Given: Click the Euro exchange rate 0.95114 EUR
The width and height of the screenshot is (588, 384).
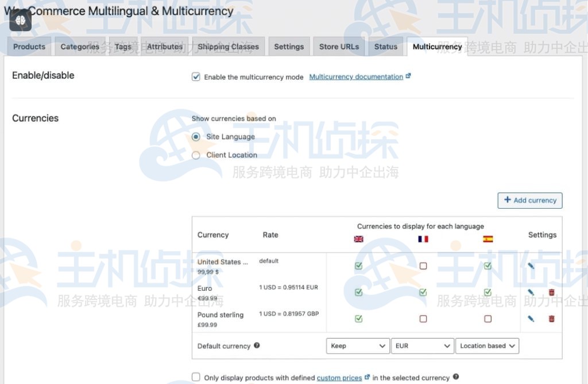Looking at the screenshot, I should pyautogui.click(x=288, y=287).
